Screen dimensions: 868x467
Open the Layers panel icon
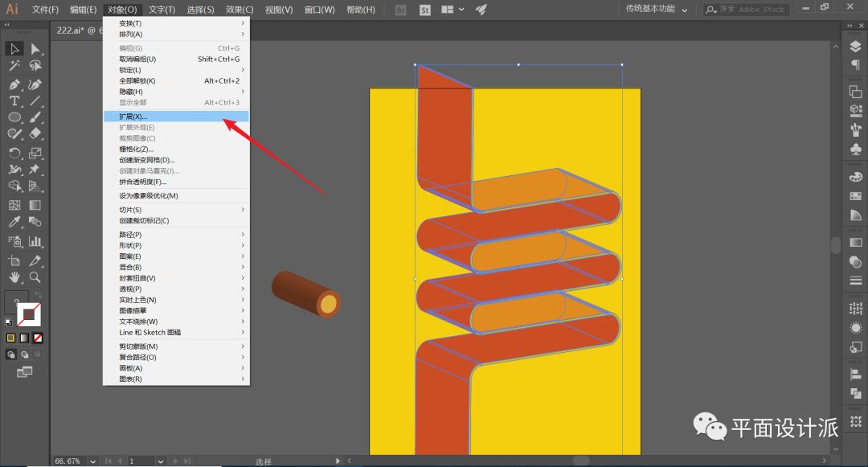[x=855, y=47]
